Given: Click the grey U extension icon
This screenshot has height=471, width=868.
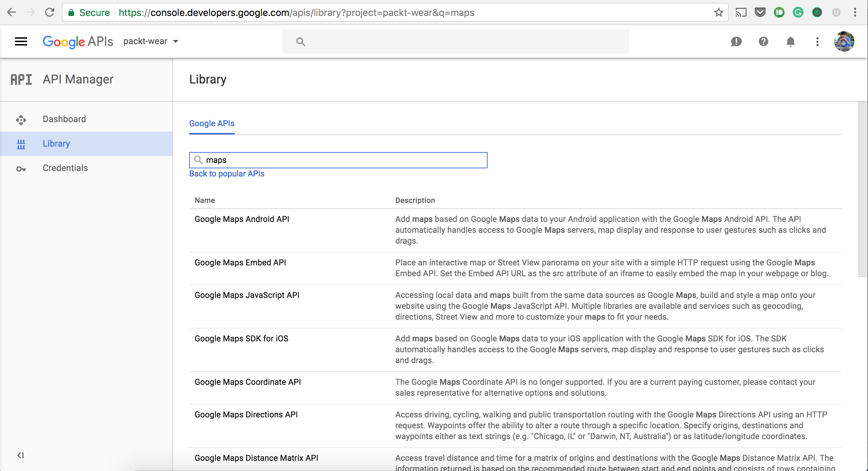Looking at the screenshot, I should [x=836, y=13].
